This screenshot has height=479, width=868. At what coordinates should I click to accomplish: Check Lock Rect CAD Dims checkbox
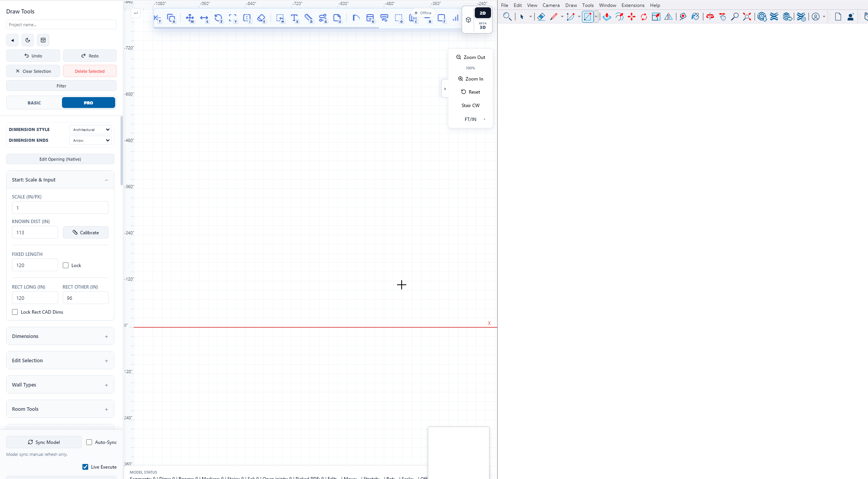15,312
